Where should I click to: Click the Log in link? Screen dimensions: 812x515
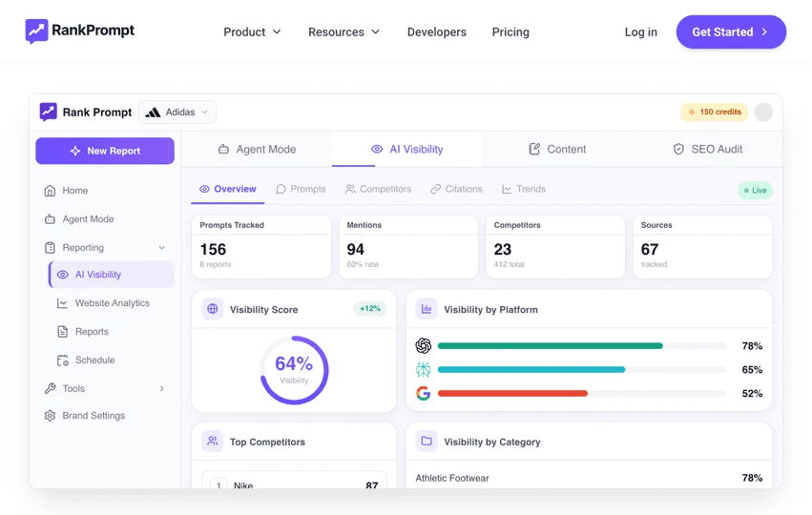pyautogui.click(x=640, y=32)
